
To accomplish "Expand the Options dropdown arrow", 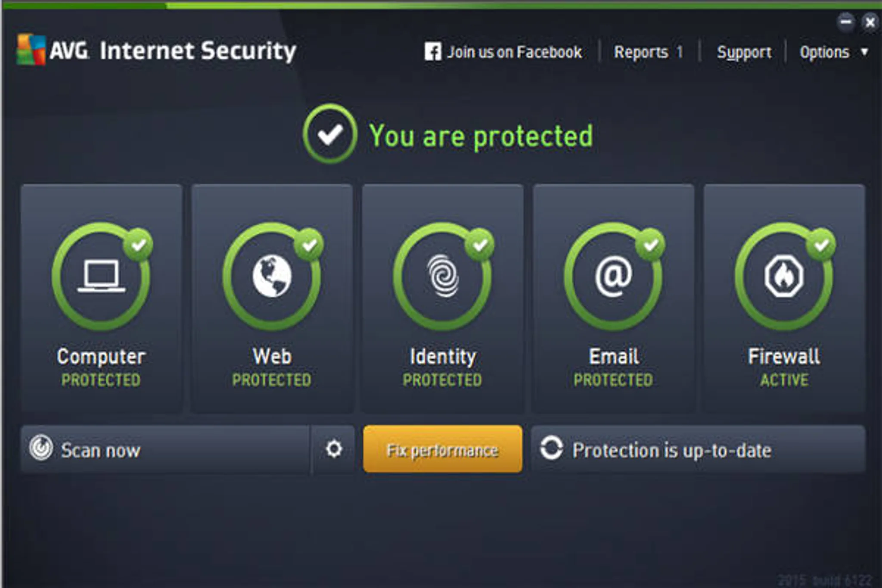I will tap(864, 52).
